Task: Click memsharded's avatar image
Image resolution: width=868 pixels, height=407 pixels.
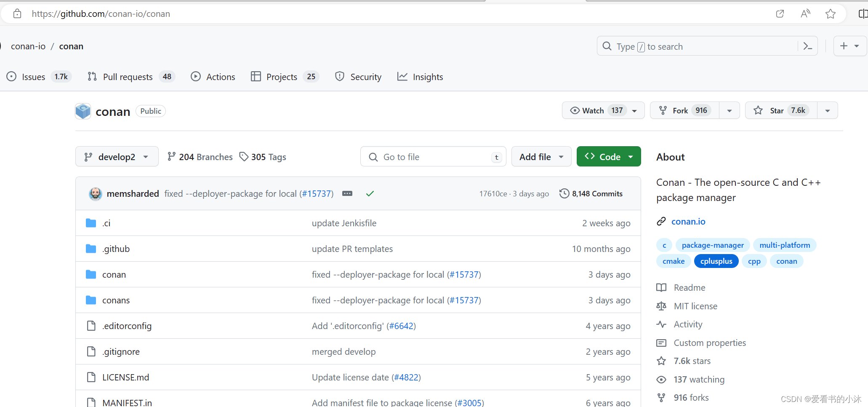Action: [96, 194]
